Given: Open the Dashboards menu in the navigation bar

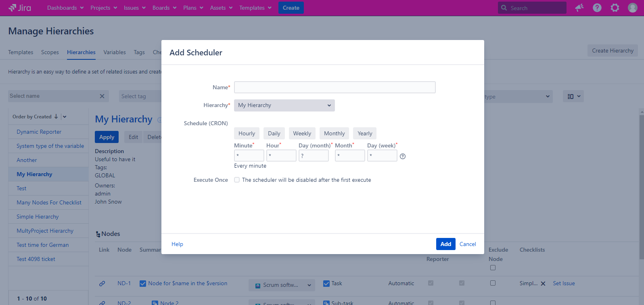Looking at the screenshot, I should pos(65,8).
